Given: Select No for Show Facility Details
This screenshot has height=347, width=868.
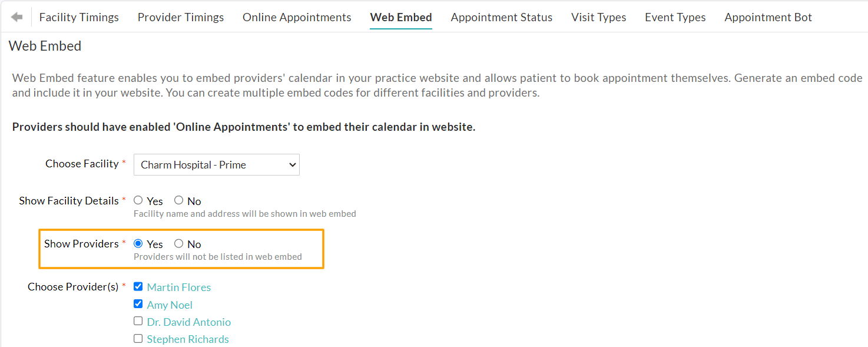Looking at the screenshot, I should pyautogui.click(x=179, y=200).
